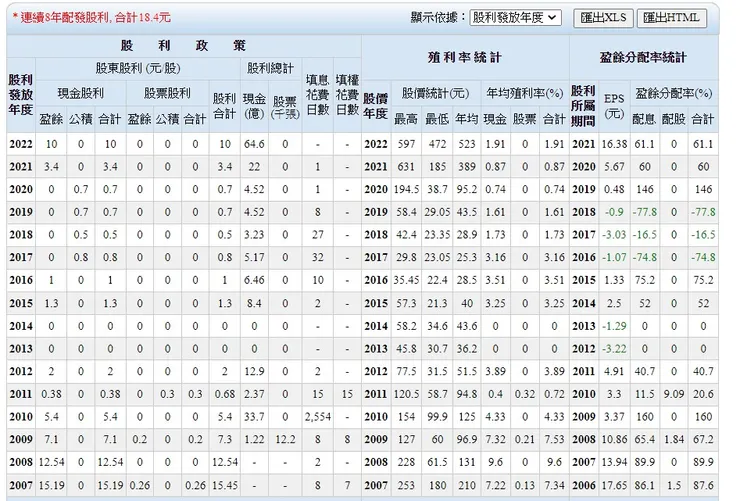This screenshot has width=740, height=501.
Task: Click the 填息花費日數 column header
Action: tap(317, 94)
